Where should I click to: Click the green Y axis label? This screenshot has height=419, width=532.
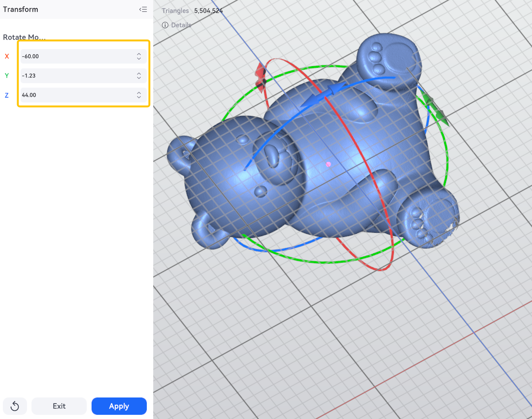7,76
